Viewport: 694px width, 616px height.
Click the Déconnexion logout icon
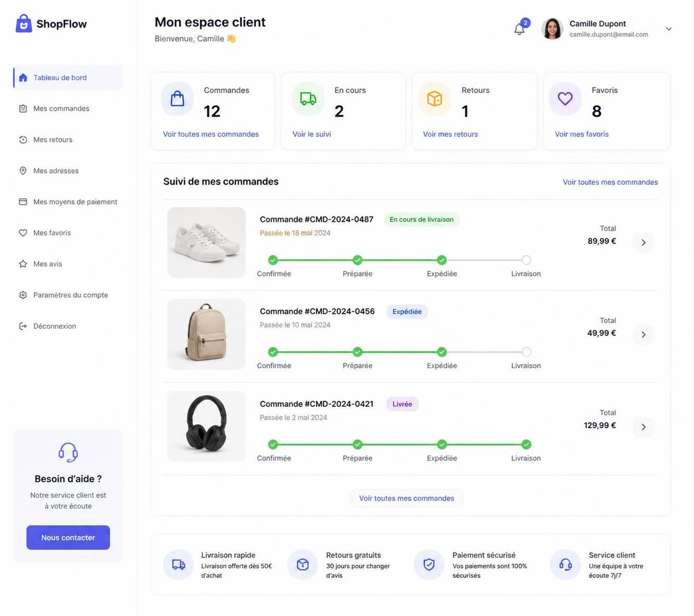[23, 326]
